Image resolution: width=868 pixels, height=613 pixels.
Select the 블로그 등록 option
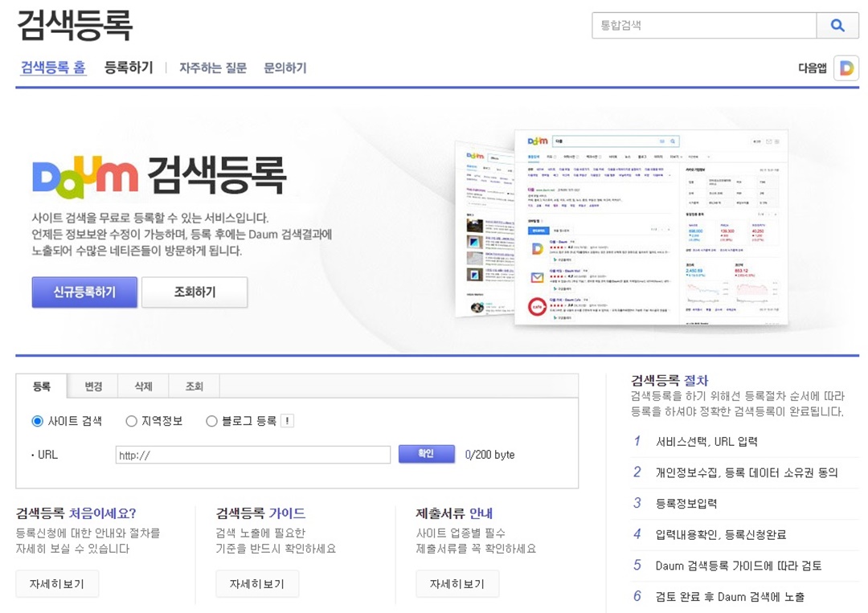pos(211,421)
